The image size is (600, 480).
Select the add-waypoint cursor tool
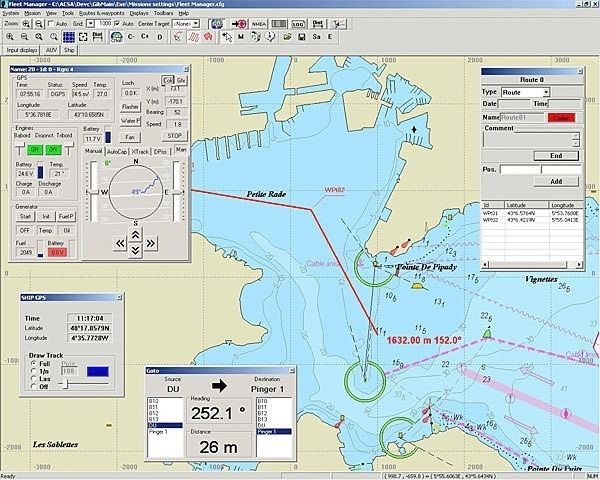click(227, 37)
